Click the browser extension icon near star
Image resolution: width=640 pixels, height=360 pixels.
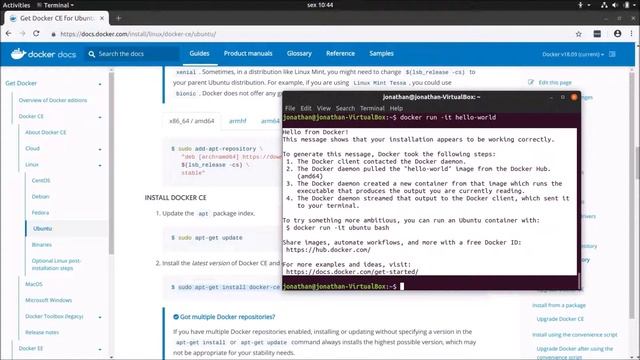tap(597, 34)
